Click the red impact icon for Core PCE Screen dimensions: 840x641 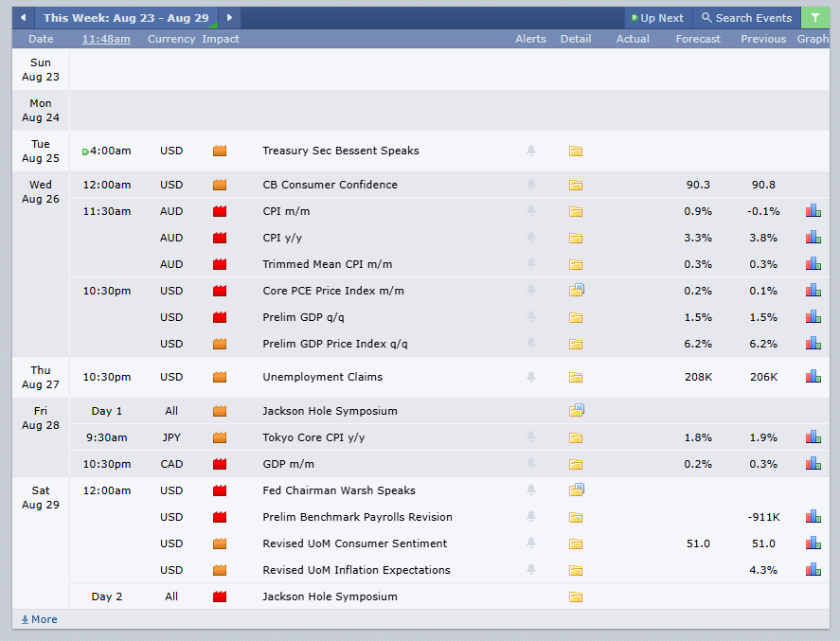point(220,291)
